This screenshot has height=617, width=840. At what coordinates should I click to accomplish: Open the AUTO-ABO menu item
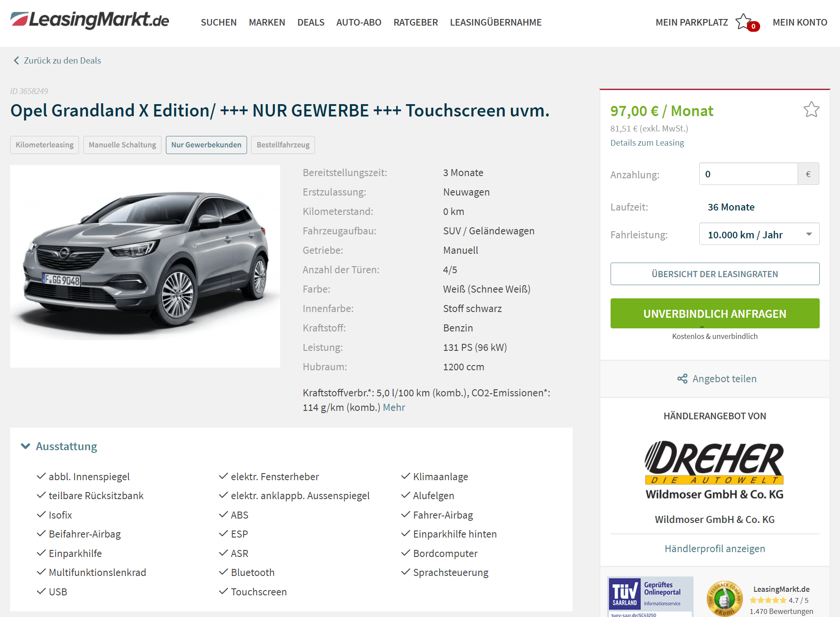359,22
